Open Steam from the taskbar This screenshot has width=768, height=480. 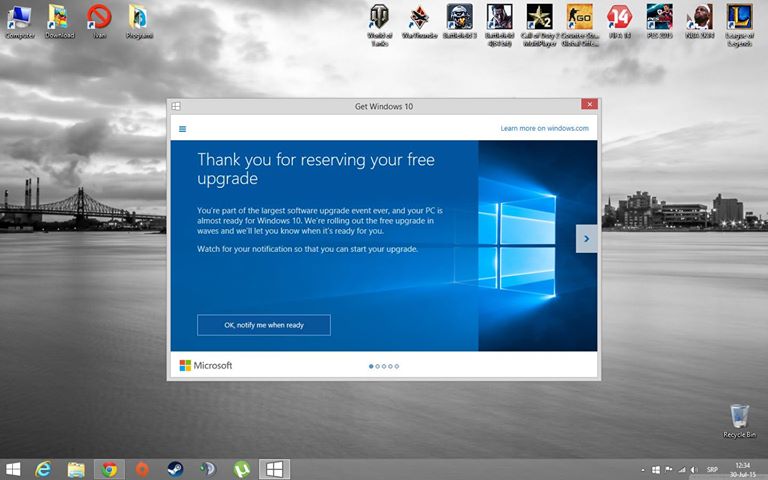click(x=175, y=469)
